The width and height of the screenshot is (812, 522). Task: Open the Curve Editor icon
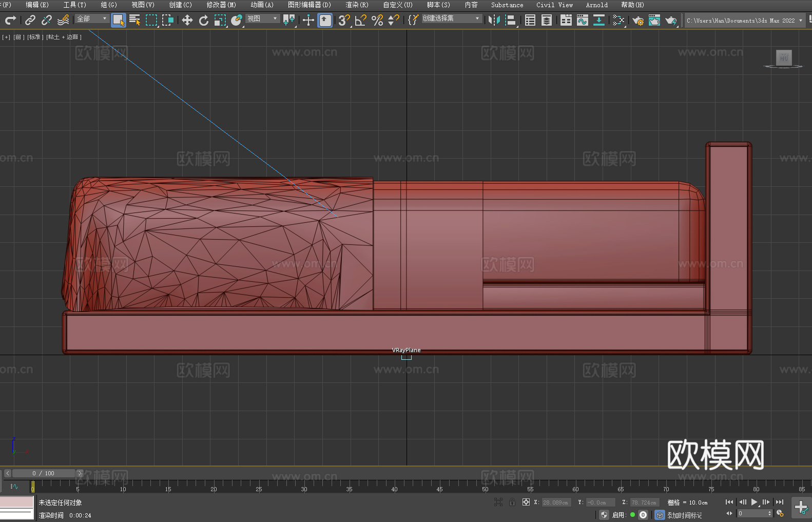tap(582, 20)
